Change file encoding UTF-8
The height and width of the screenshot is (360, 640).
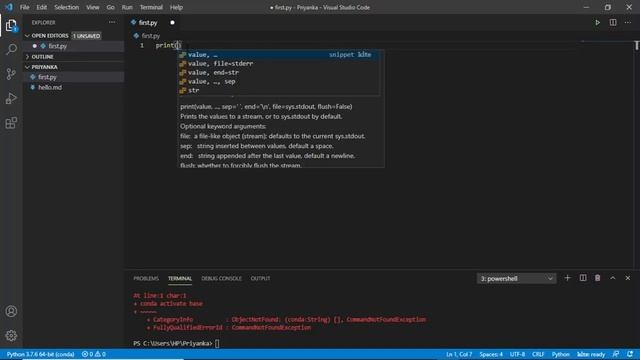click(x=518, y=354)
